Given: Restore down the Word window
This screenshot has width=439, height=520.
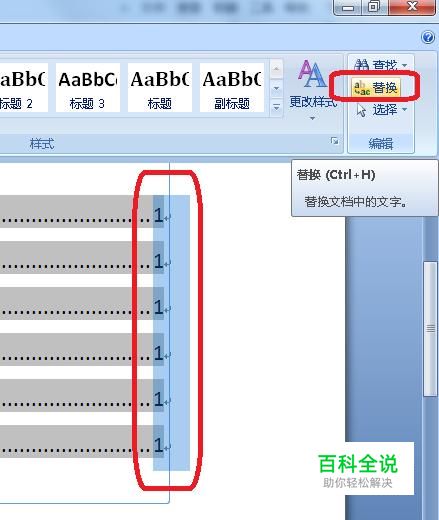Looking at the screenshot, I should coord(374,7).
